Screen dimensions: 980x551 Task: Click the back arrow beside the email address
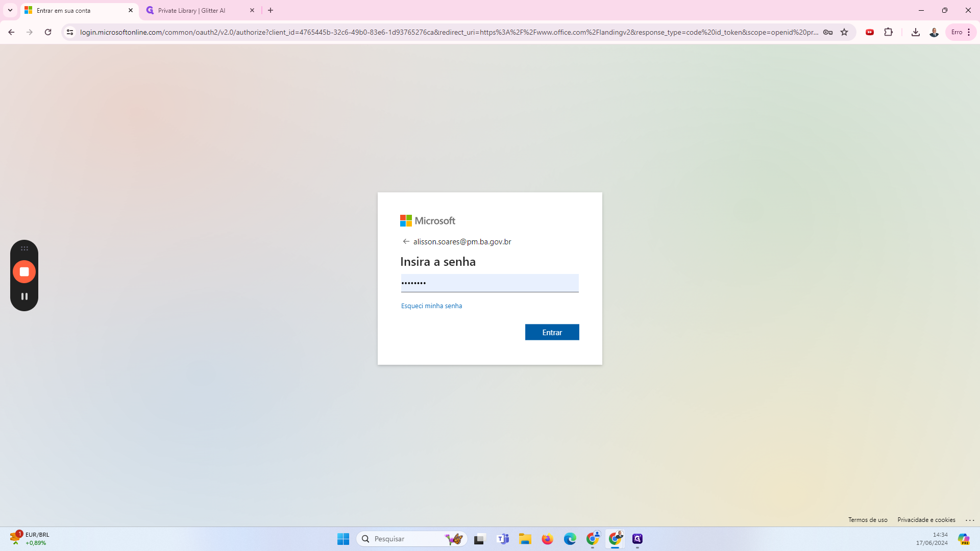tap(406, 241)
